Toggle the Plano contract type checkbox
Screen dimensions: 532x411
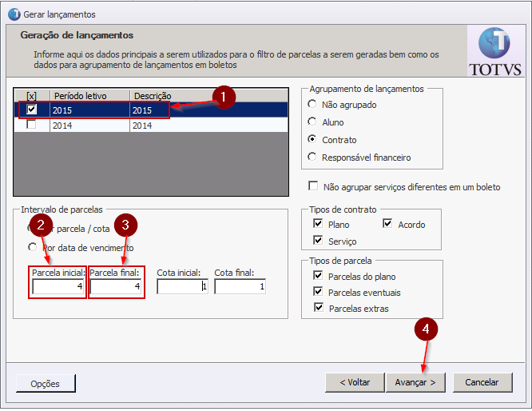(x=319, y=225)
